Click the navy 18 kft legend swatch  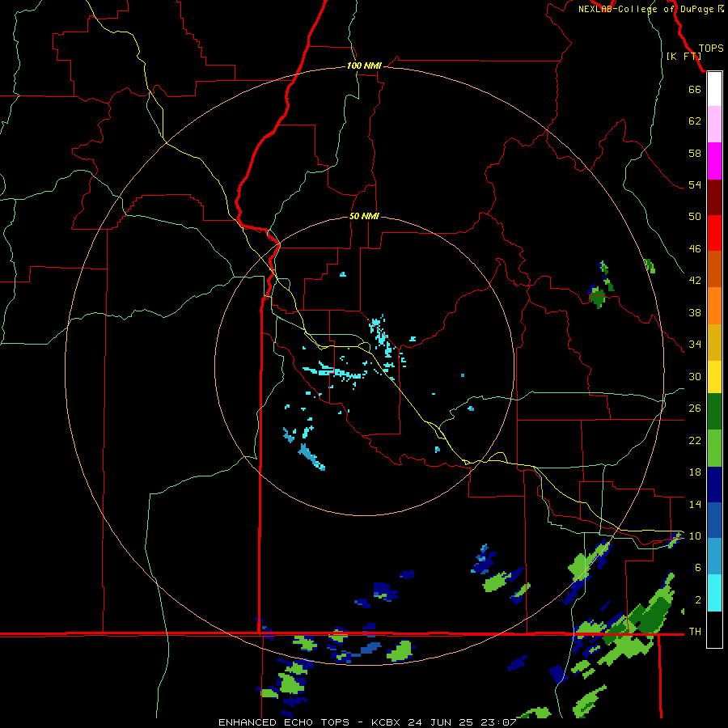click(x=714, y=485)
